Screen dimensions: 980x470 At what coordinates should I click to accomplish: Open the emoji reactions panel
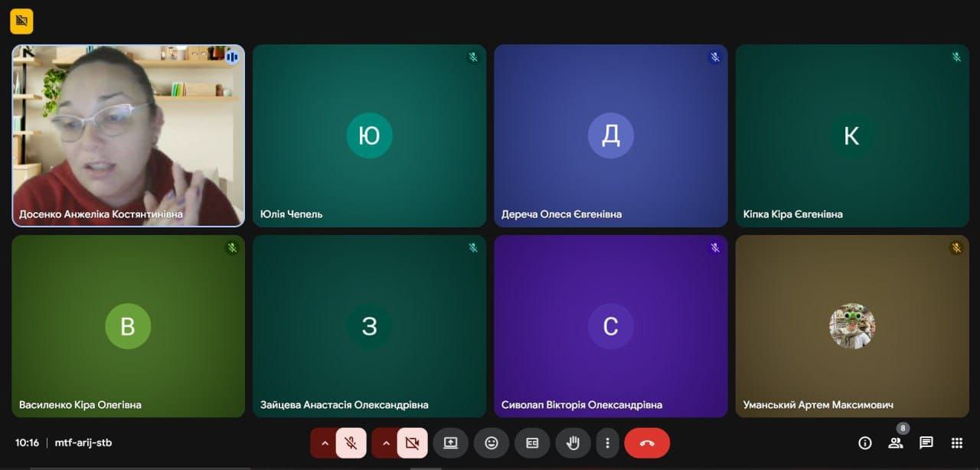click(x=492, y=442)
